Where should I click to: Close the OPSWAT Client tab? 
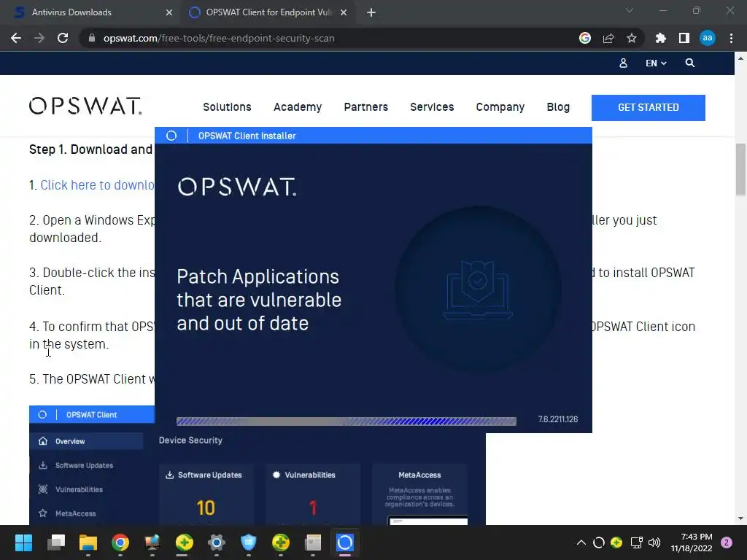point(344,12)
